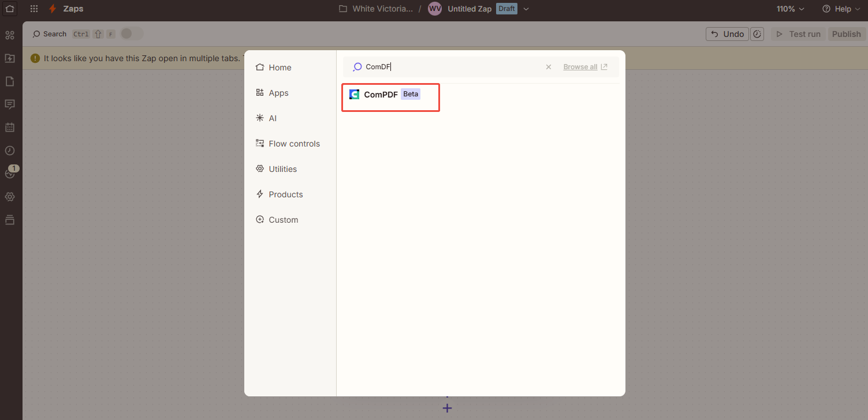Select the Flow controls category
The height and width of the screenshot is (420, 868).
pyautogui.click(x=294, y=143)
